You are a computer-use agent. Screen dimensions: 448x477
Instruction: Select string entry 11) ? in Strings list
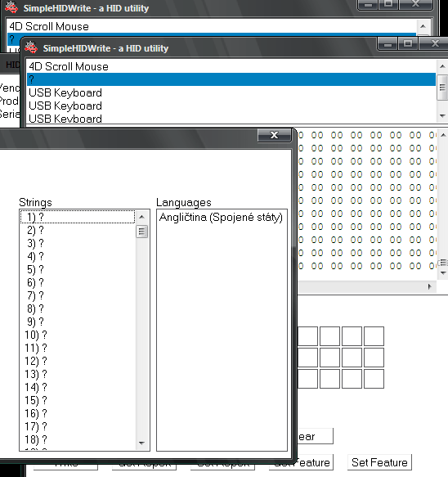(78, 348)
